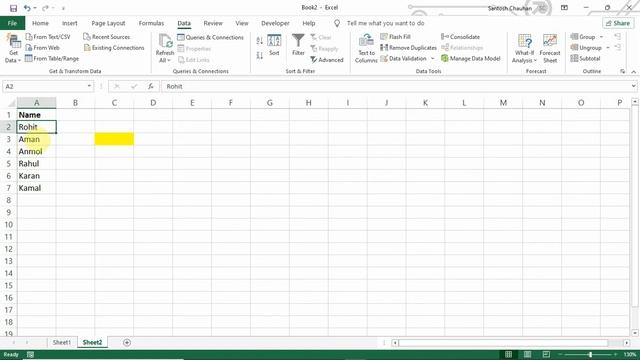The image size is (640, 360).
Task: Apply Flash Fill
Action: pos(396,37)
